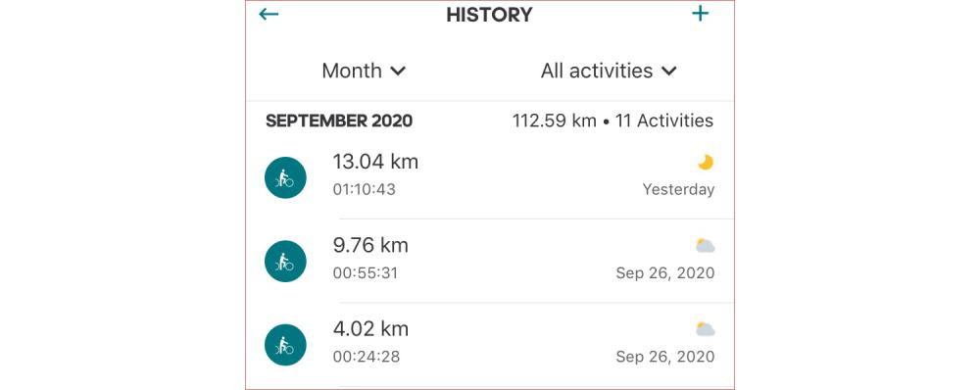The image size is (980, 390).
Task: Tap the HISTORY title
Action: [x=489, y=15]
